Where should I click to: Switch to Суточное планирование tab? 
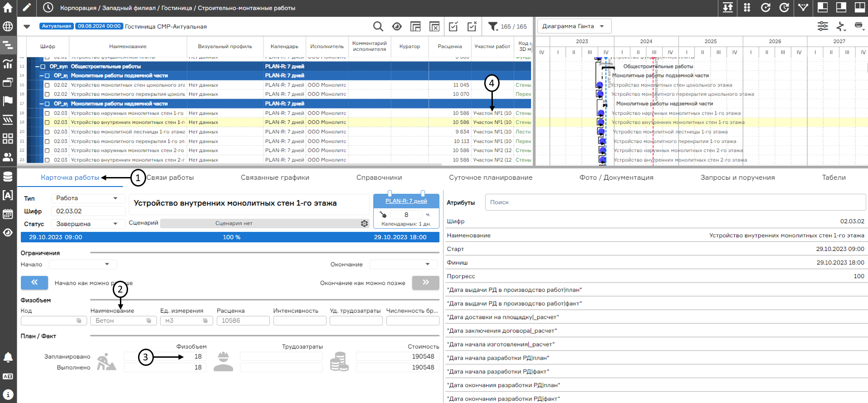coord(491,178)
